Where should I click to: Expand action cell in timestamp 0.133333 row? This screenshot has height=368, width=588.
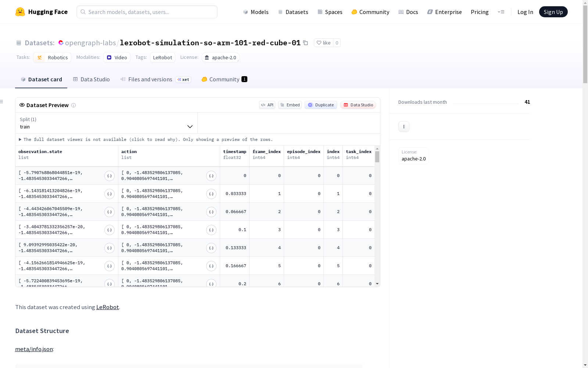(211, 248)
